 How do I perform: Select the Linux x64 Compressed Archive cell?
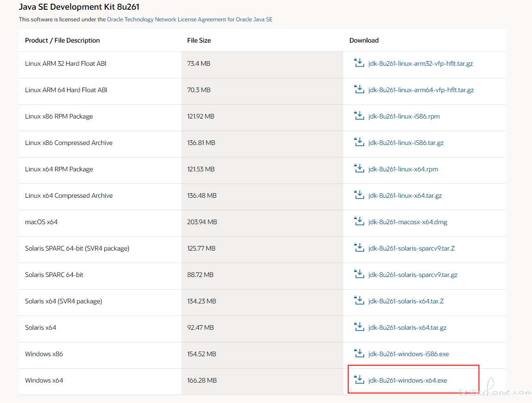[x=100, y=197]
